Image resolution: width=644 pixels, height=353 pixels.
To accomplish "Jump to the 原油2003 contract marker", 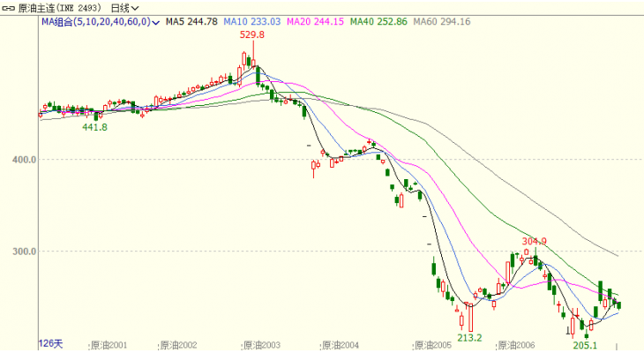I will click(x=261, y=346).
